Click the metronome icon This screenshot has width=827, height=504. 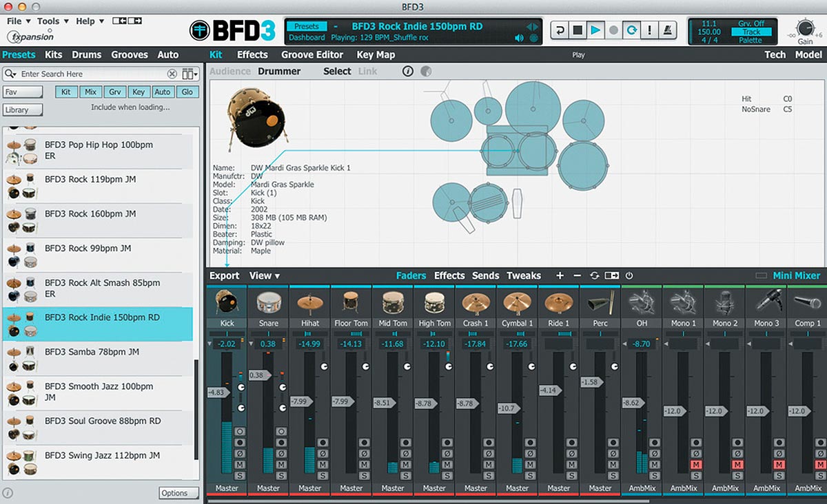667,30
